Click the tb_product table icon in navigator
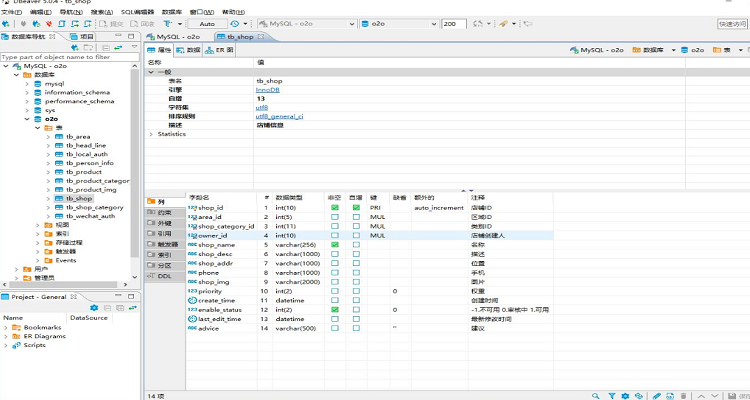Screen dimensions: 750x400 click(x=59, y=172)
